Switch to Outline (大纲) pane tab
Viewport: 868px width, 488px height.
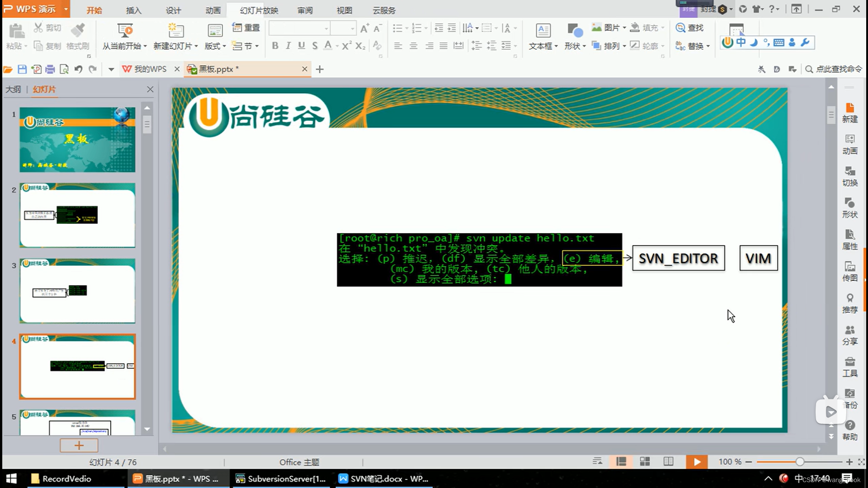[x=13, y=89]
